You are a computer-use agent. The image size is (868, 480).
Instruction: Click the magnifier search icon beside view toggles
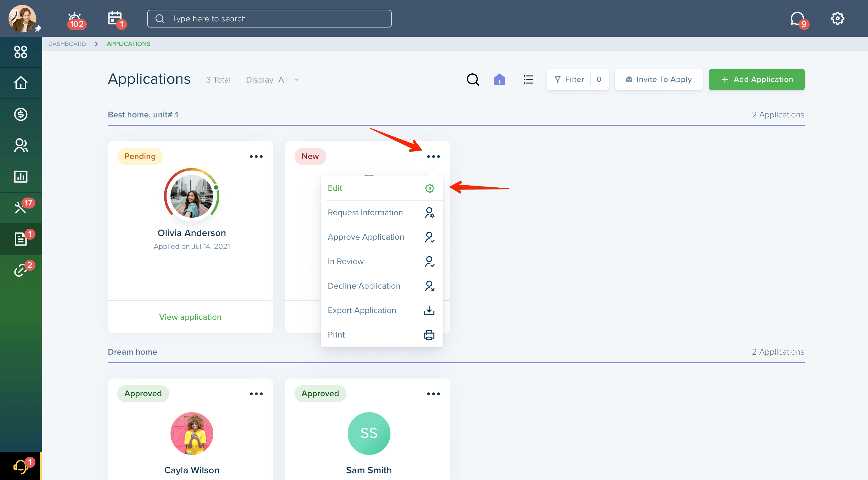tap(472, 79)
